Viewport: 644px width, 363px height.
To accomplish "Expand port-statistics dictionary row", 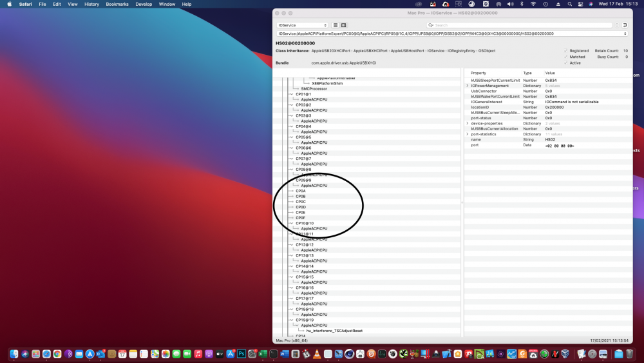I will coord(468,134).
